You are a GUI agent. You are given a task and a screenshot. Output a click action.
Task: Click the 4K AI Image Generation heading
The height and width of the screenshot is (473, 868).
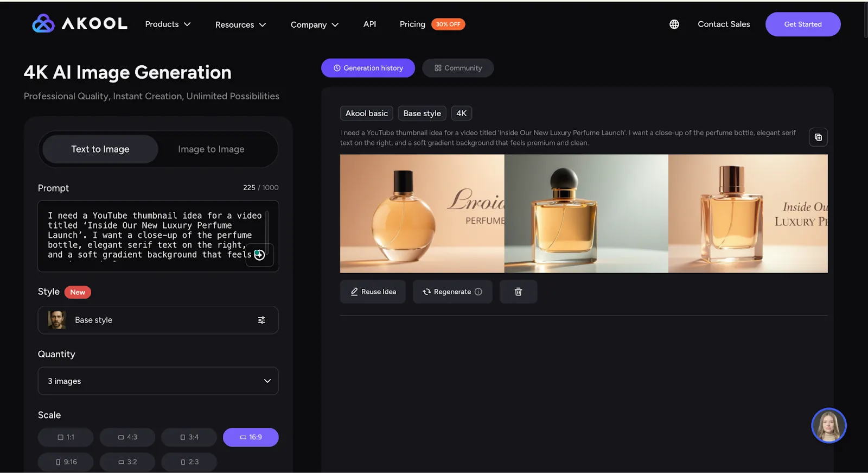127,72
